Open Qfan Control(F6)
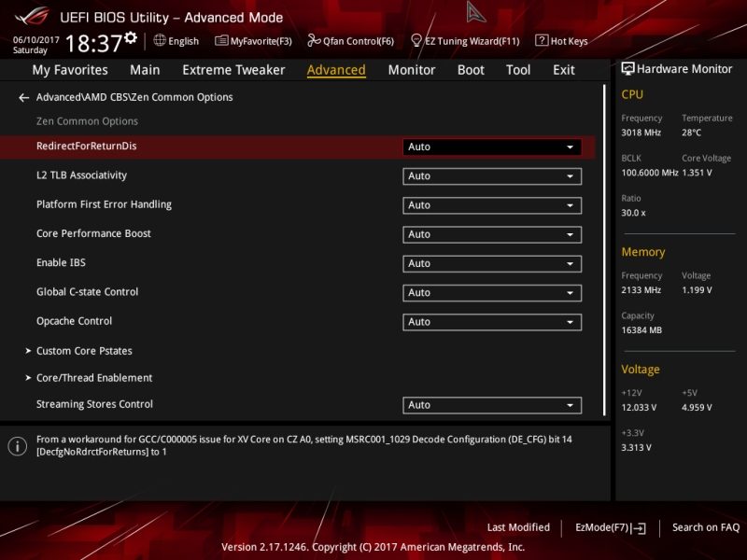The image size is (747, 560). pyautogui.click(x=351, y=41)
